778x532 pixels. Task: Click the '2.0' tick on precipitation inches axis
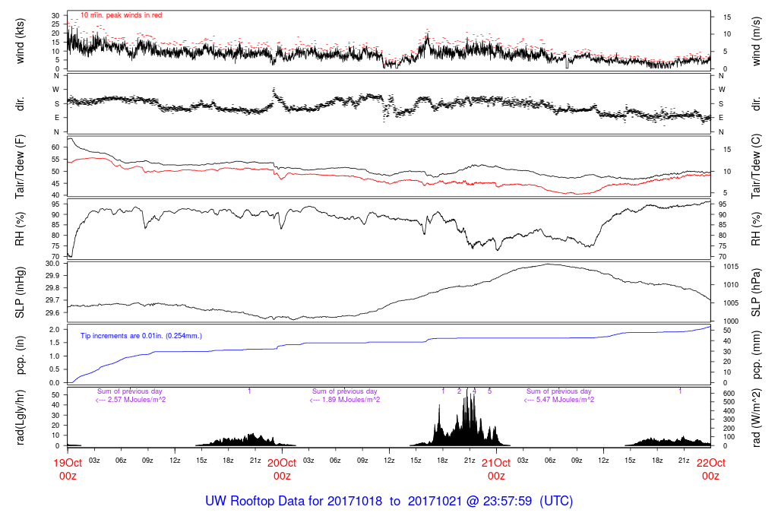click(x=55, y=330)
